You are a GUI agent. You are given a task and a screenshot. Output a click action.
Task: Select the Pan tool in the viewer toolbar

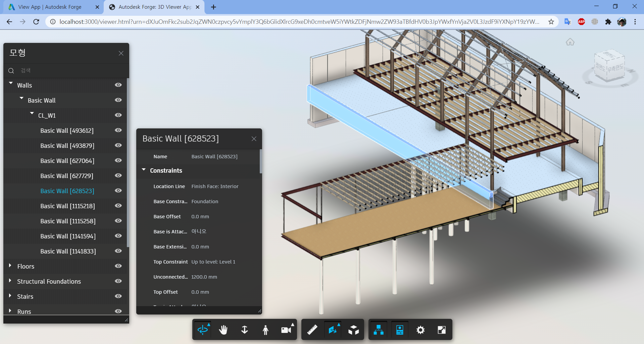(x=224, y=330)
